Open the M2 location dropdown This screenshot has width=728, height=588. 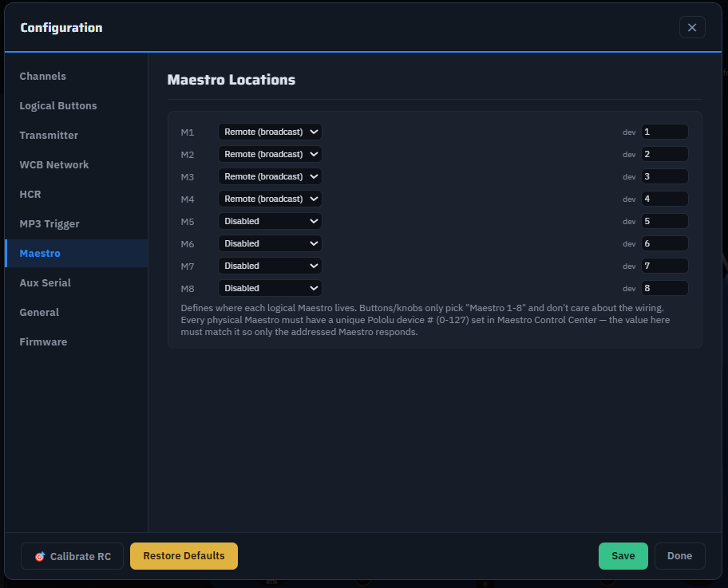(271, 154)
